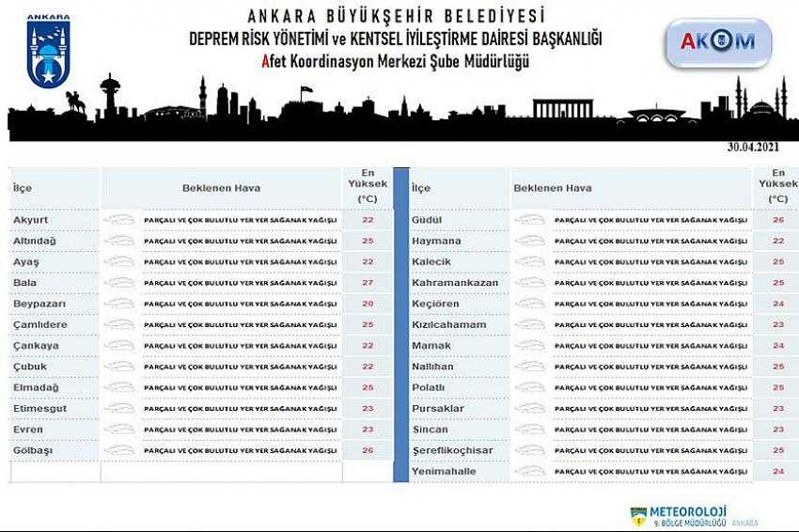
Task: Click the Meteoroloji logo at bottom right
Action: pos(694,516)
